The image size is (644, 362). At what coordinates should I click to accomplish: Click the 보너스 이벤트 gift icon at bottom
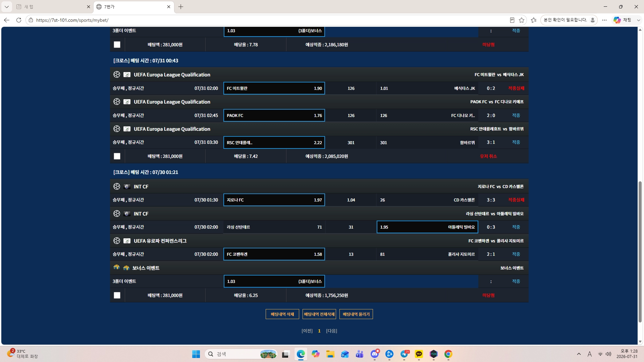coord(116,267)
